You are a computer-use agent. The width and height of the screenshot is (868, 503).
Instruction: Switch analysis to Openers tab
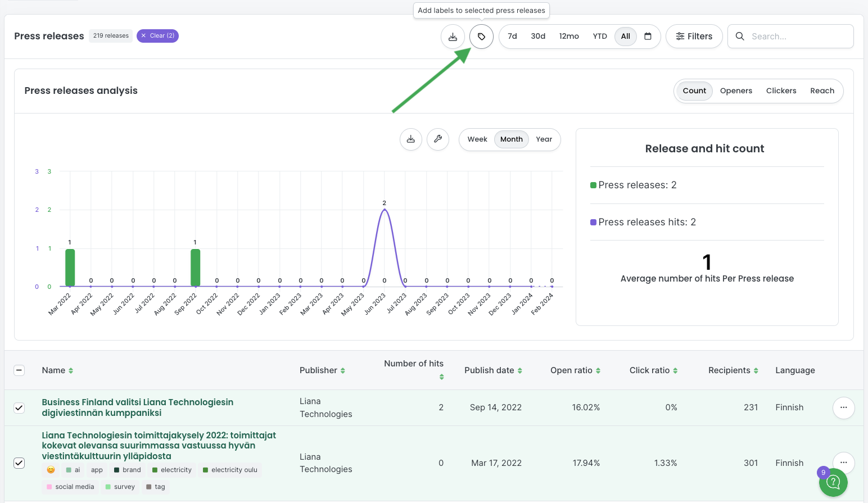pyautogui.click(x=736, y=91)
